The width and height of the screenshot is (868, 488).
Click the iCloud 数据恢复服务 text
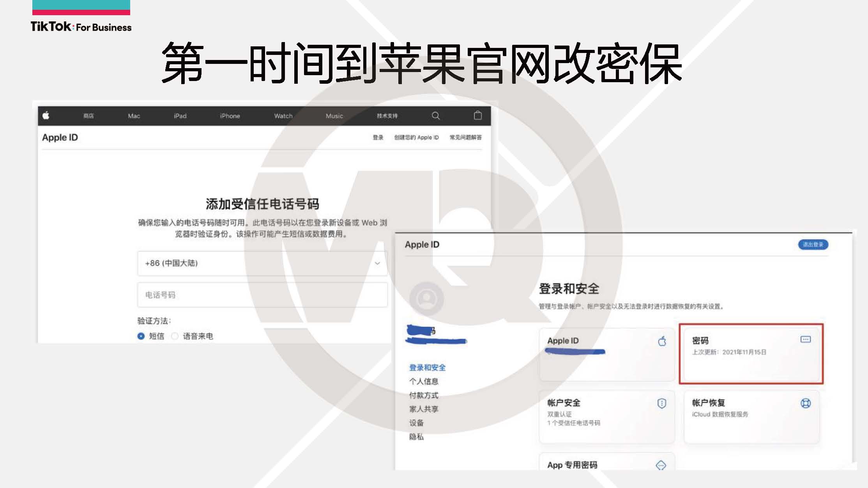point(720,414)
